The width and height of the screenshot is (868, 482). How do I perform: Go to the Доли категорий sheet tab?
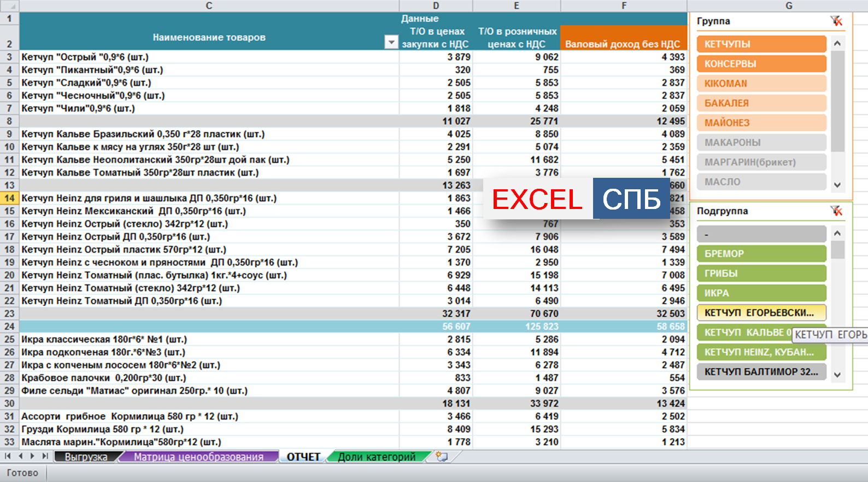tap(377, 457)
